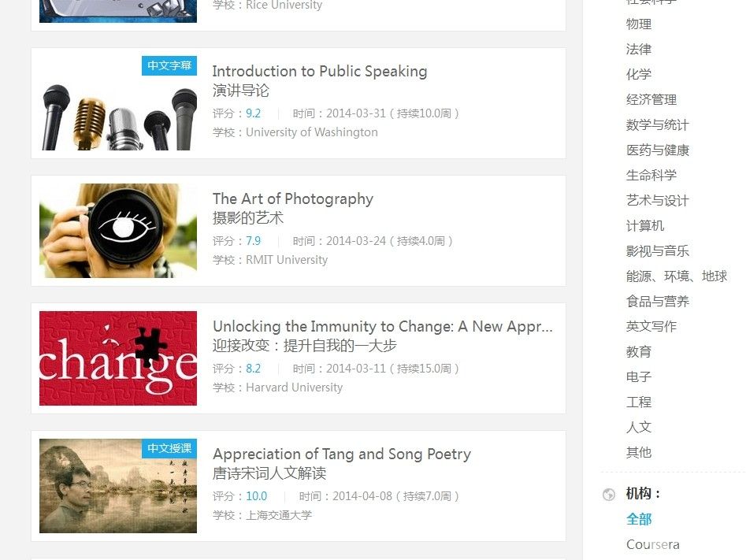Viewport: 746px width, 560px height.
Task: Choose the 艺术与设计 category filter
Action: [x=658, y=201]
